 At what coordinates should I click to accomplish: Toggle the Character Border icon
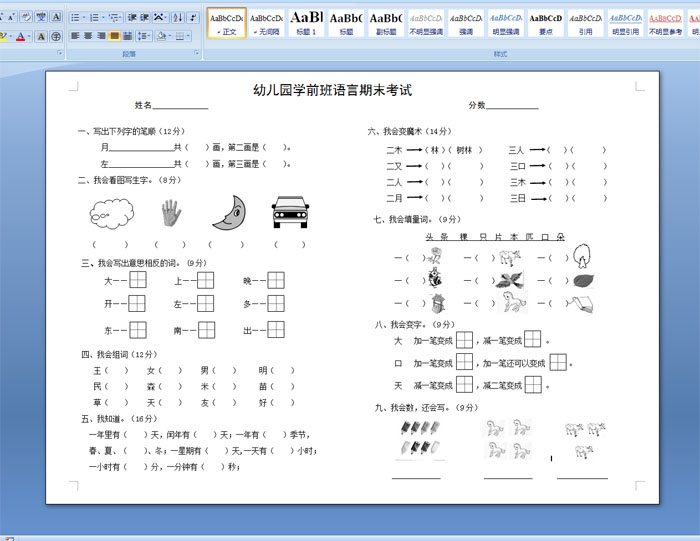(x=56, y=17)
